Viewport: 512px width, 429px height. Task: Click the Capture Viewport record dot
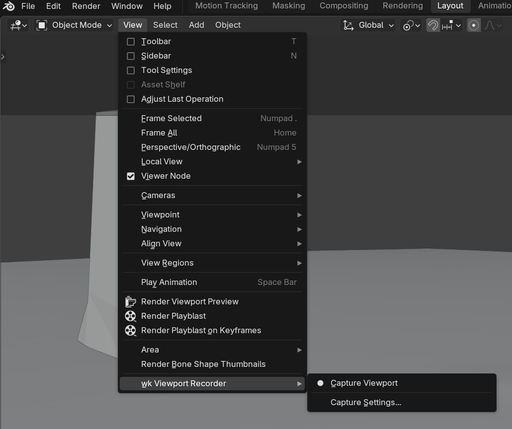click(x=320, y=383)
